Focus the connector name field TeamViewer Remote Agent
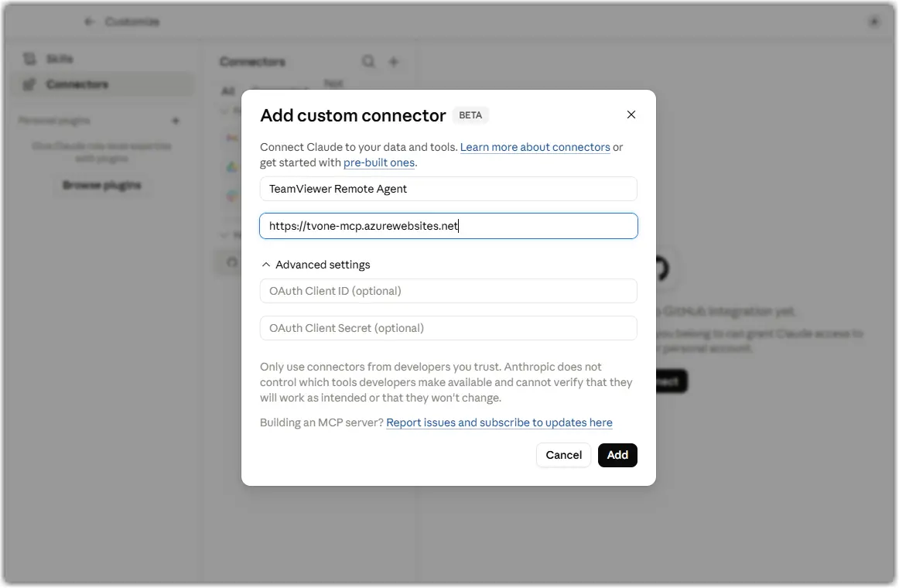Screen dimensions: 899x588 click(449, 189)
